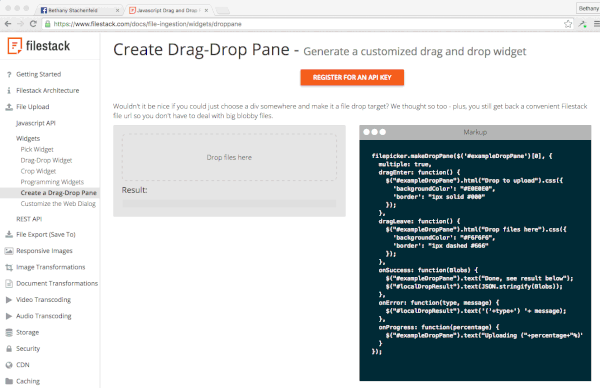Open the browser hamburger menu

[x=596, y=24]
